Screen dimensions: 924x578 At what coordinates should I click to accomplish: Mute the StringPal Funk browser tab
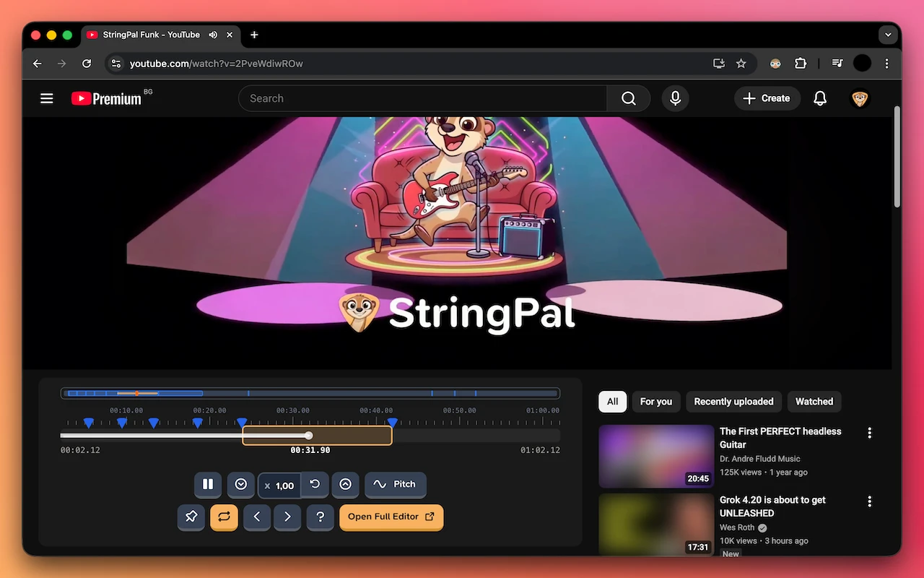[213, 35]
